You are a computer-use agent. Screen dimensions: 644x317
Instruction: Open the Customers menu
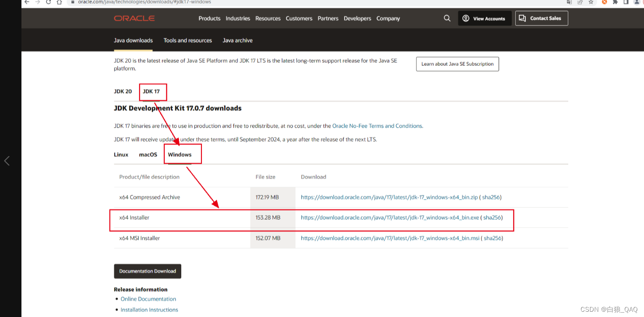coord(299,18)
